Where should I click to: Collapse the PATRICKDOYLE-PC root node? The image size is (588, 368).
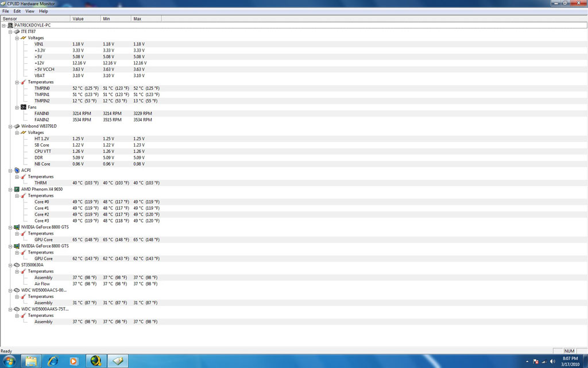pos(4,25)
